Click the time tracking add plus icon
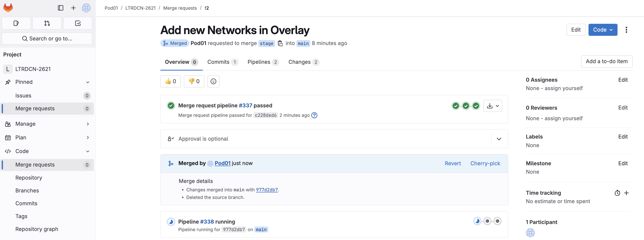The height and width of the screenshot is (240, 644). [626, 193]
